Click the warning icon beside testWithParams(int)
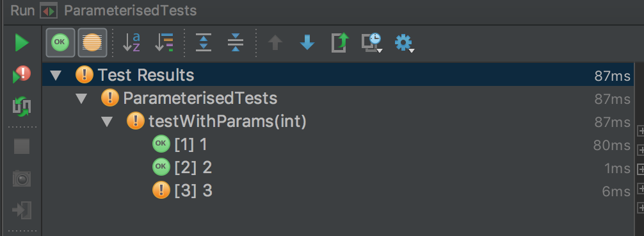Viewport: 644px width, 236px height. coord(136,121)
